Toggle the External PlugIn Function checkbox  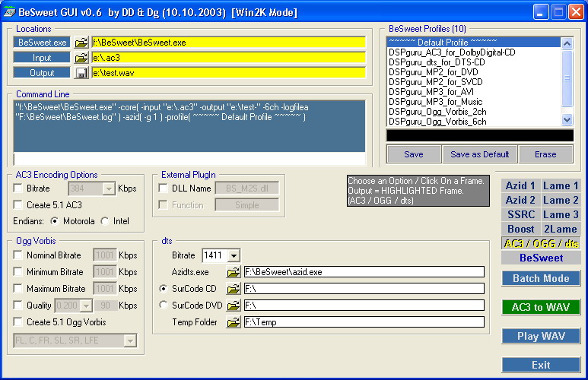[163, 204]
